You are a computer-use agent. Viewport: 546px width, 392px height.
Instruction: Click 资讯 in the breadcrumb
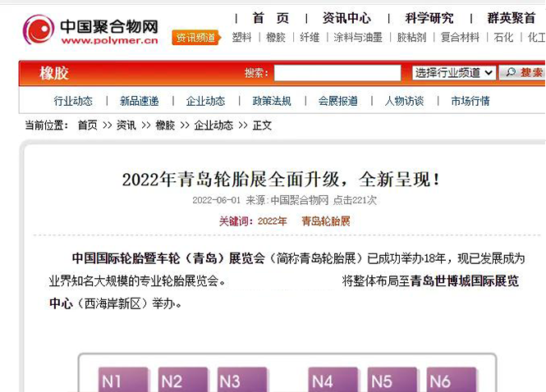point(126,125)
